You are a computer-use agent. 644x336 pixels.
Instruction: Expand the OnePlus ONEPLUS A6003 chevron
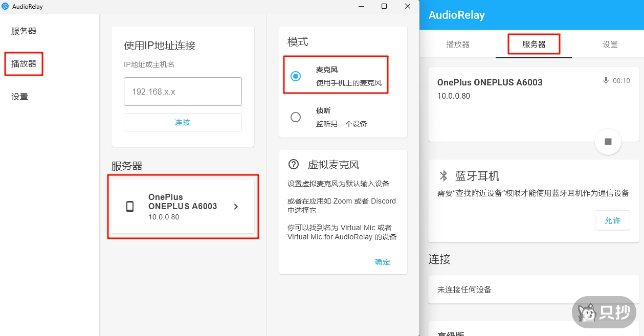click(236, 207)
